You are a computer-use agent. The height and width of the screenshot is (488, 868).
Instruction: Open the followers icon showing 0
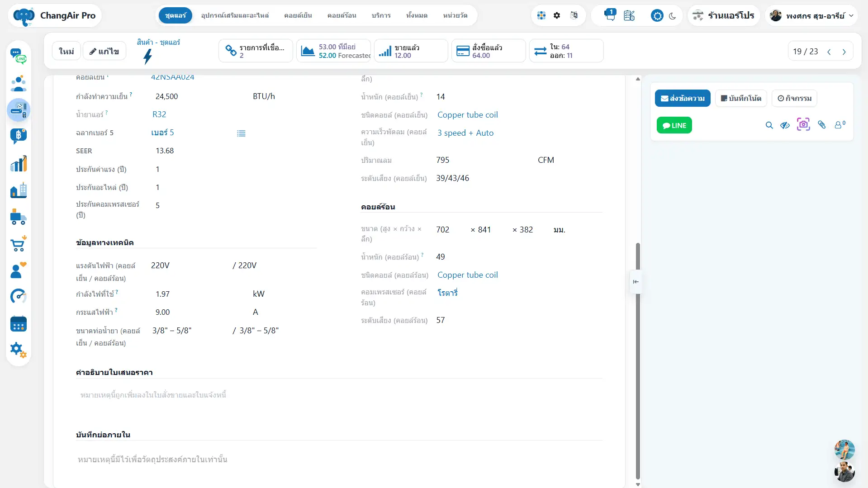pyautogui.click(x=840, y=125)
